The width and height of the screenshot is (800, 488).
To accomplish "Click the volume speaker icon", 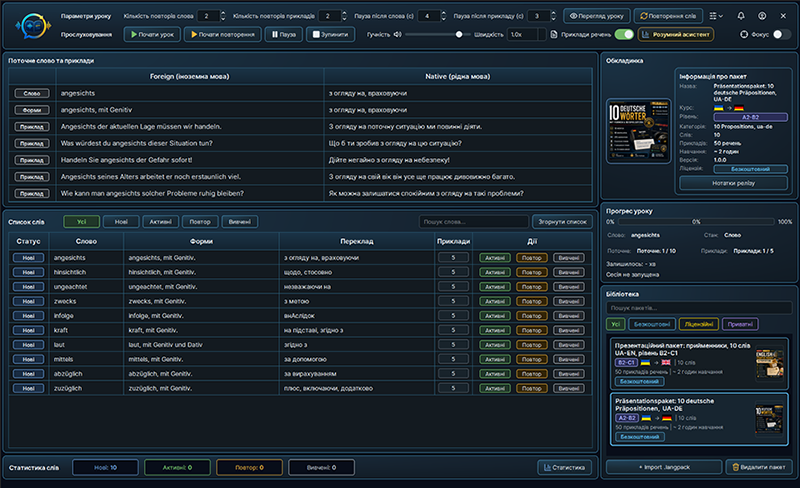I will click(x=397, y=34).
